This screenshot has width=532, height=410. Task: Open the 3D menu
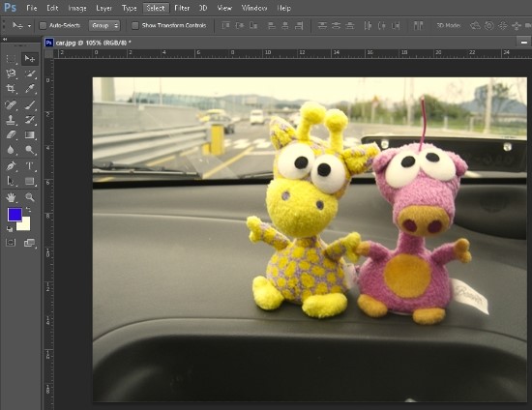click(203, 8)
